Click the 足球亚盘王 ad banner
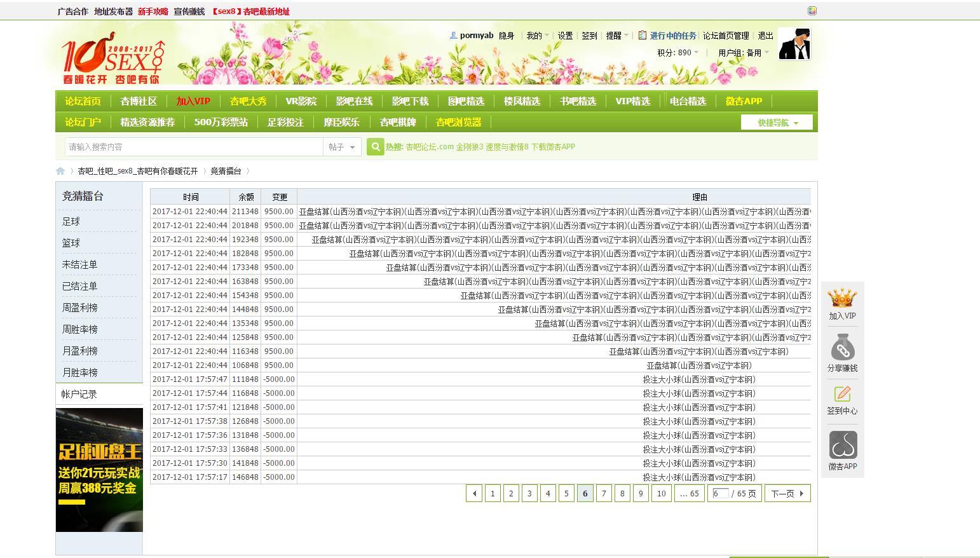The height and width of the screenshot is (558, 980). click(99, 470)
